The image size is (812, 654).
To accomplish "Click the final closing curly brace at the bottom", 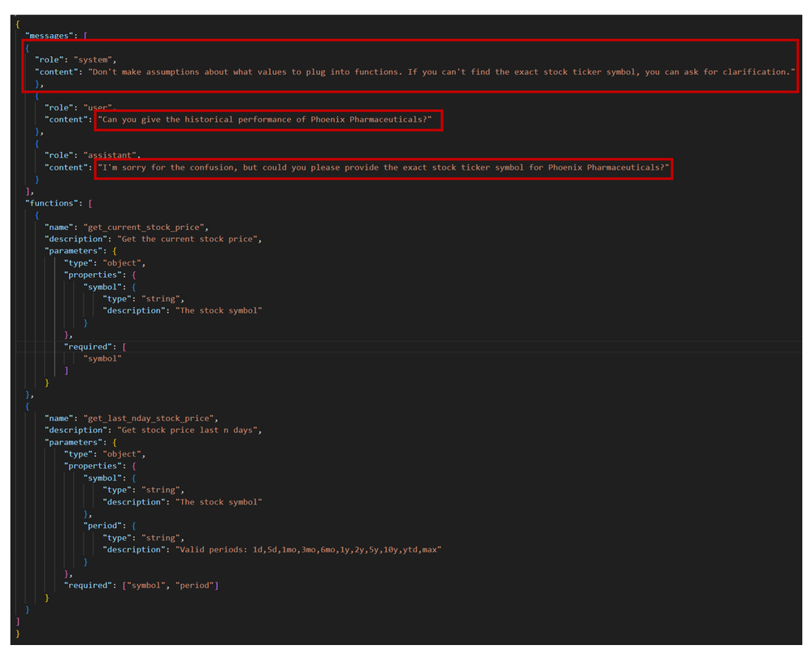I will pyautogui.click(x=18, y=633).
